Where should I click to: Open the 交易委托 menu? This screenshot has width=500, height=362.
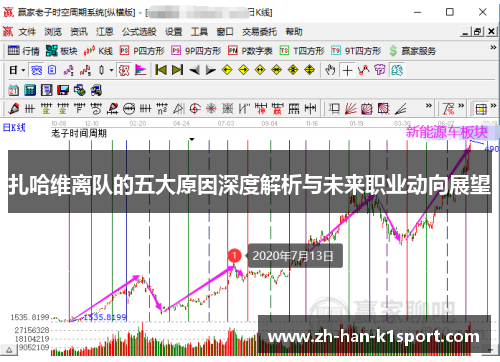click(260, 32)
